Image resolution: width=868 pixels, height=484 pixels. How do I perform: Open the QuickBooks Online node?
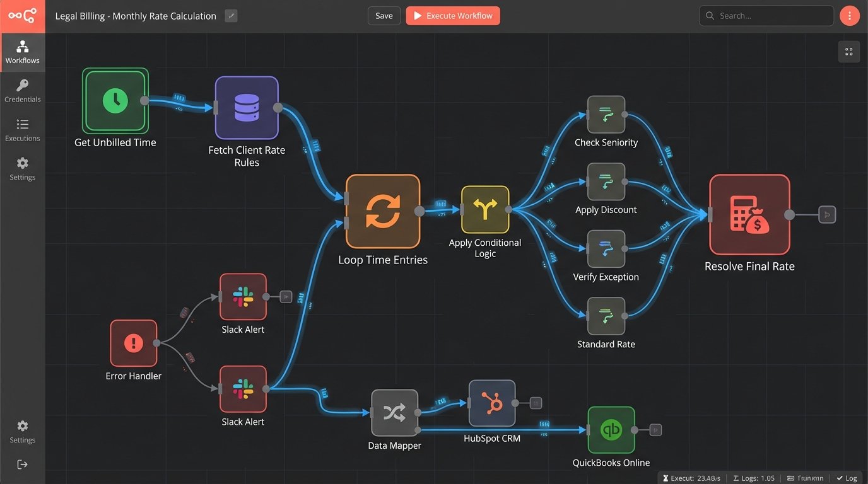coord(611,429)
